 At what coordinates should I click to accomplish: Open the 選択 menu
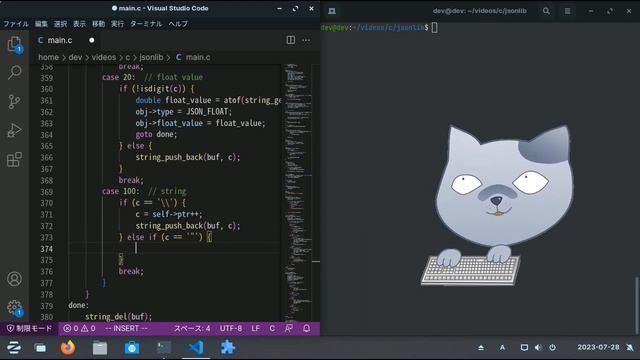point(60,24)
